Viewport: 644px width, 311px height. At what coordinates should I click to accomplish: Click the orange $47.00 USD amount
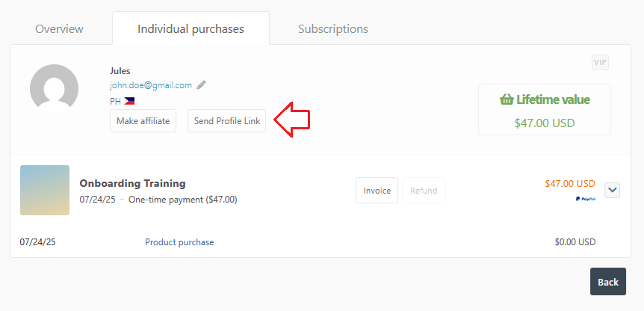coord(570,183)
